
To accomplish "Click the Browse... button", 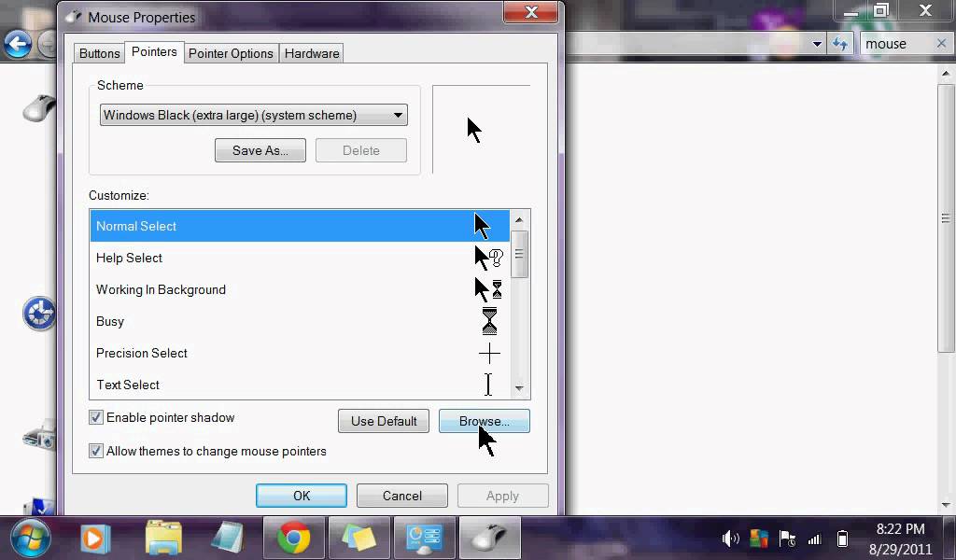I will [485, 421].
